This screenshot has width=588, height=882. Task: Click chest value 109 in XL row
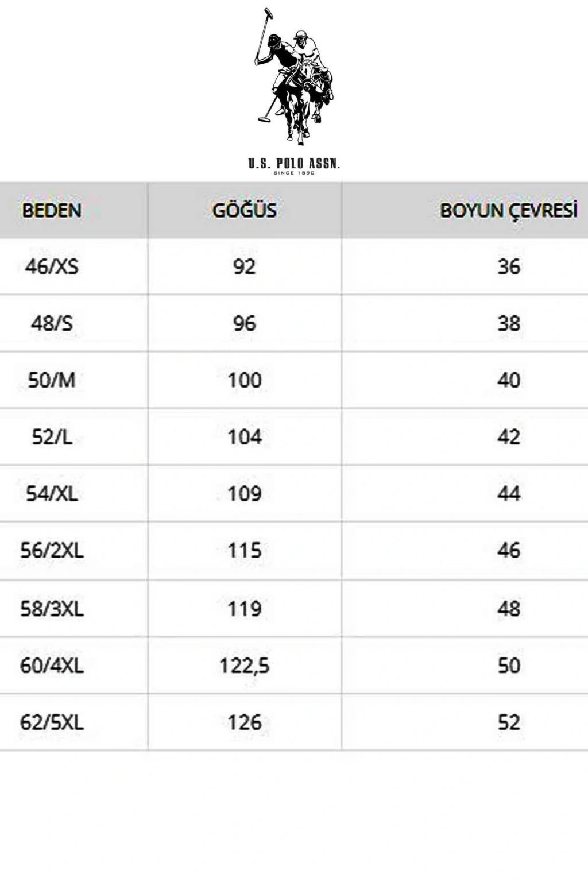[x=245, y=494]
